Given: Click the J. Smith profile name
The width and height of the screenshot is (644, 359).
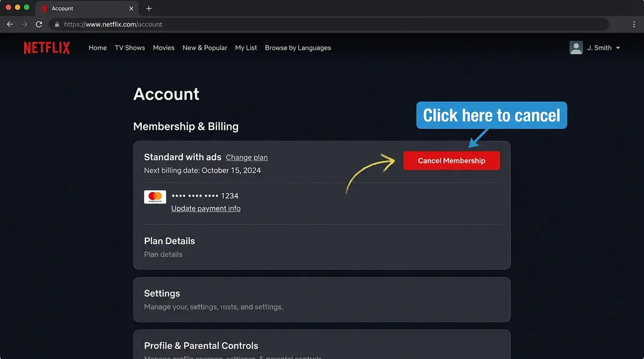Looking at the screenshot, I should tap(599, 48).
